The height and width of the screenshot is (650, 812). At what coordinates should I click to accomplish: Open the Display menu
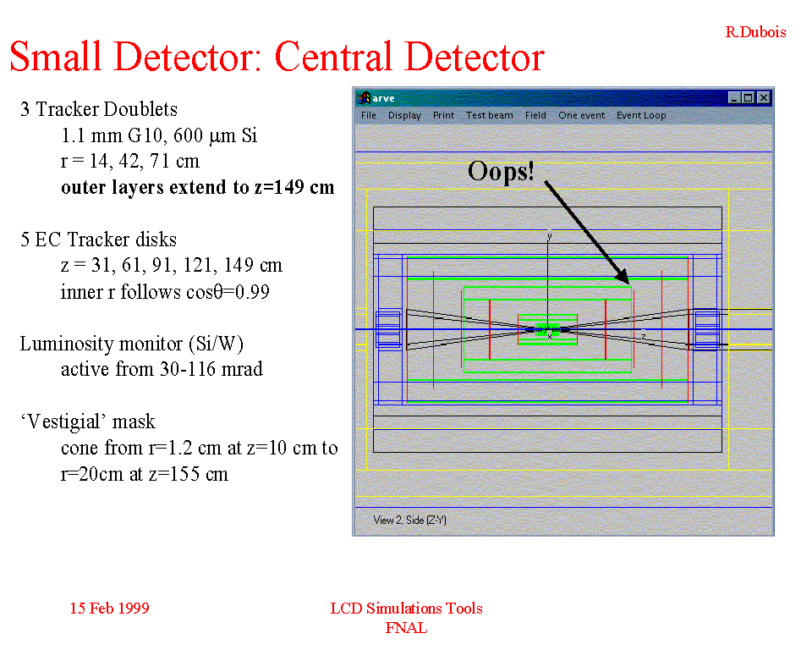(404, 115)
